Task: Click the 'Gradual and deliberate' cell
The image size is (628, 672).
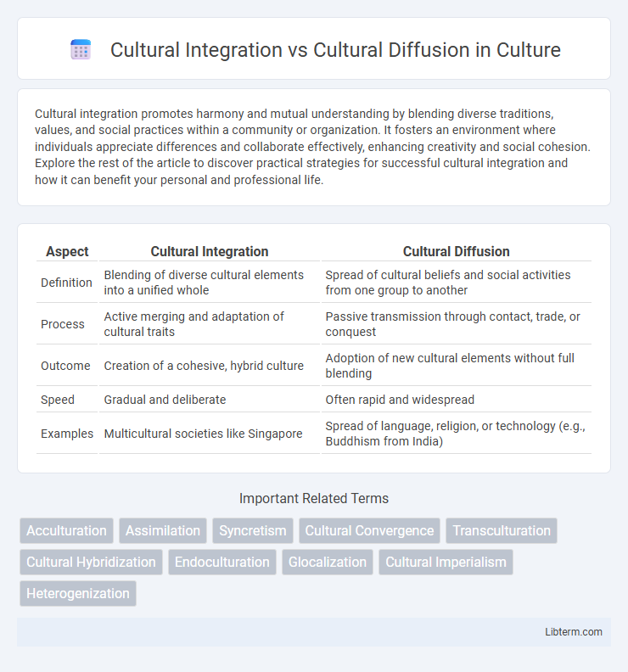Action: 209,400
